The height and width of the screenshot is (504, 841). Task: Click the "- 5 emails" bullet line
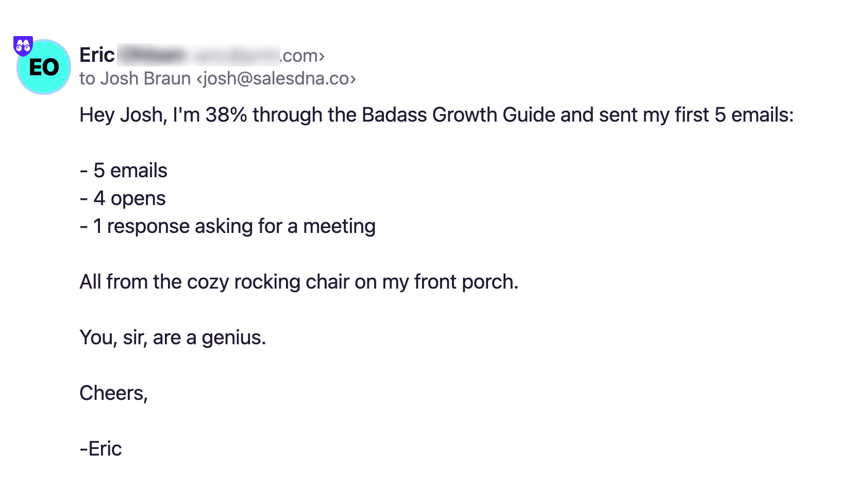(124, 171)
